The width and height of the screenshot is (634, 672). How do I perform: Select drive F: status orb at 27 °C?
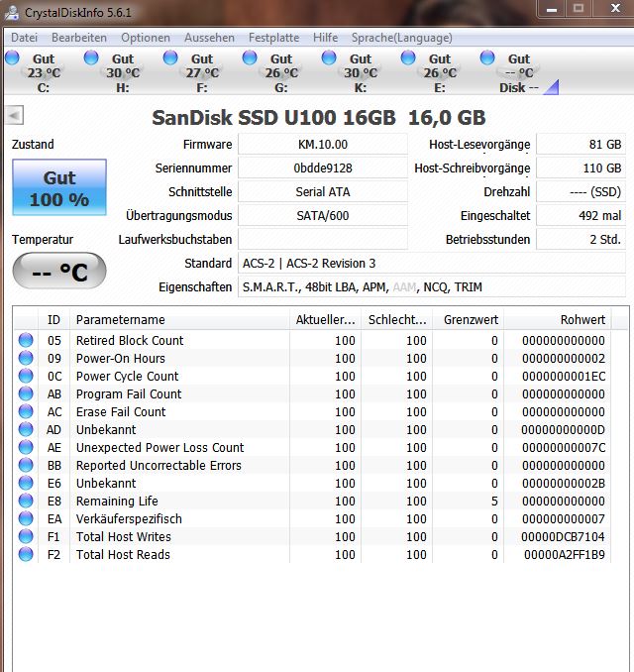(x=170, y=57)
